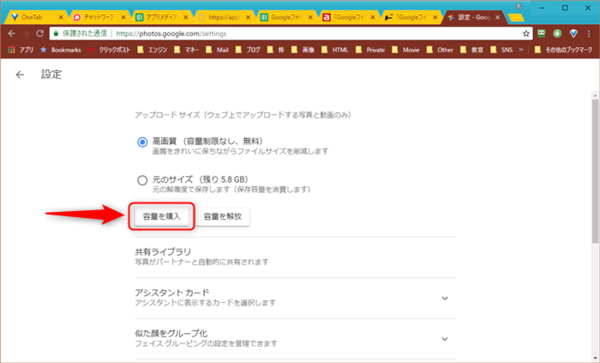The height and width of the screenshot is (363, 600).
Task: Open the Movie bookmark folder
Action: [406, 50]
